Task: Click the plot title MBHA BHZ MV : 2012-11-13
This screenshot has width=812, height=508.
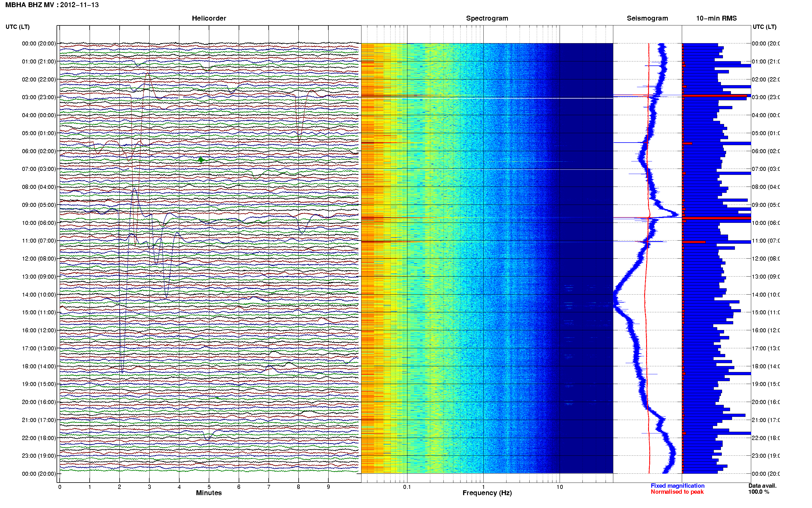Action: click(52, 5)
